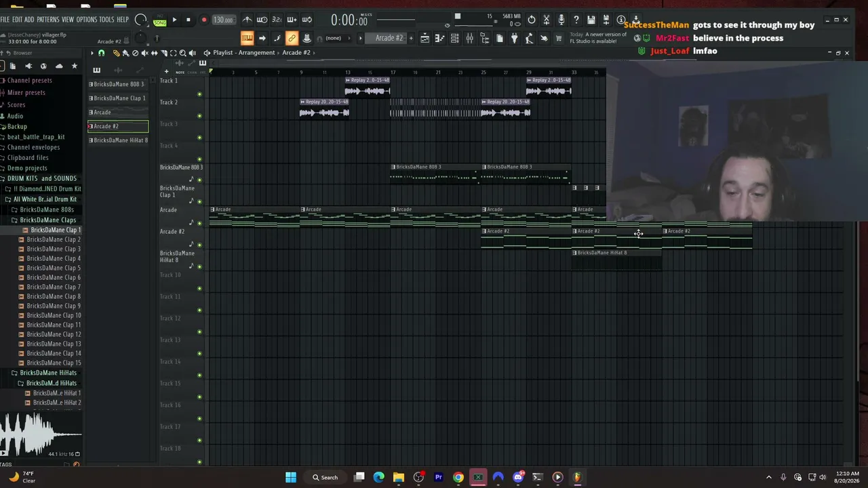Open the VIEW menu
Viewport: 868px width, 488px height.
point(68,20)
